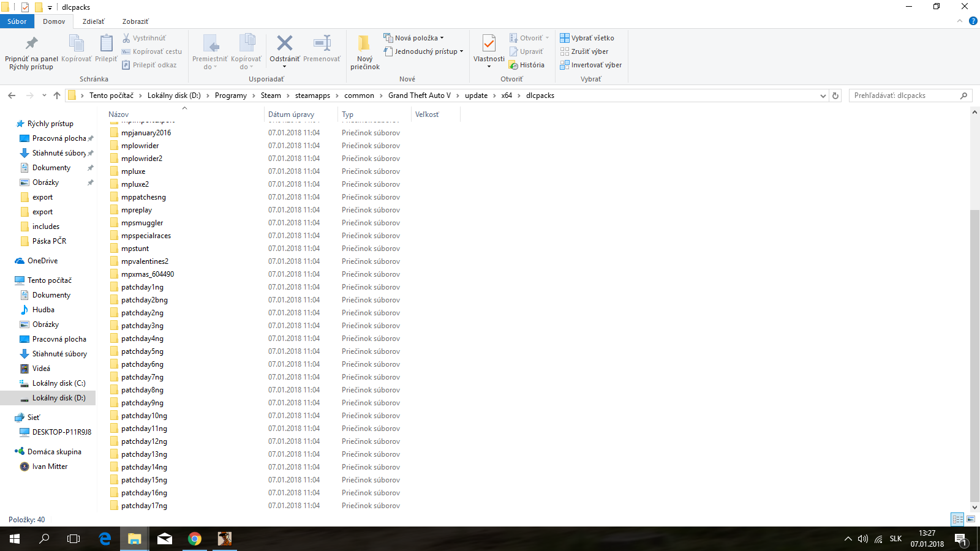This screenshot has width=980, height=551.
Task: Open the Súbor menu tab
Action: point(17,21)
